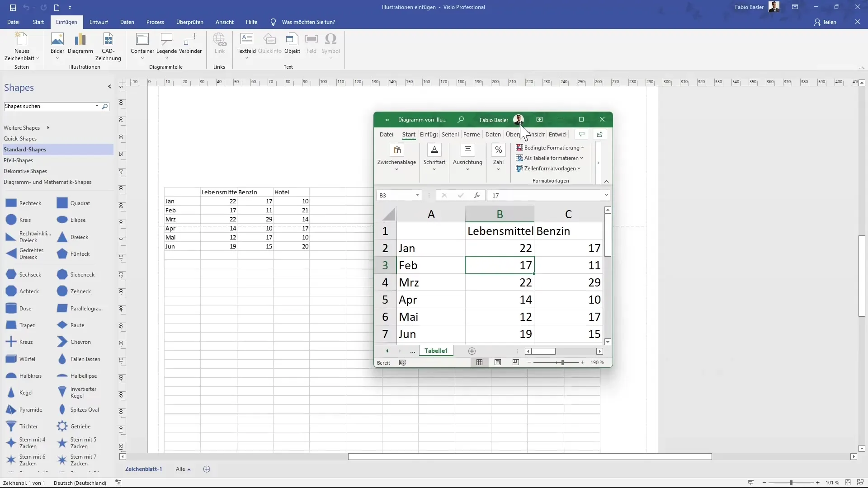
Task: Expand Weitere Shapes submenu
Action: click(x=26, y=128)
